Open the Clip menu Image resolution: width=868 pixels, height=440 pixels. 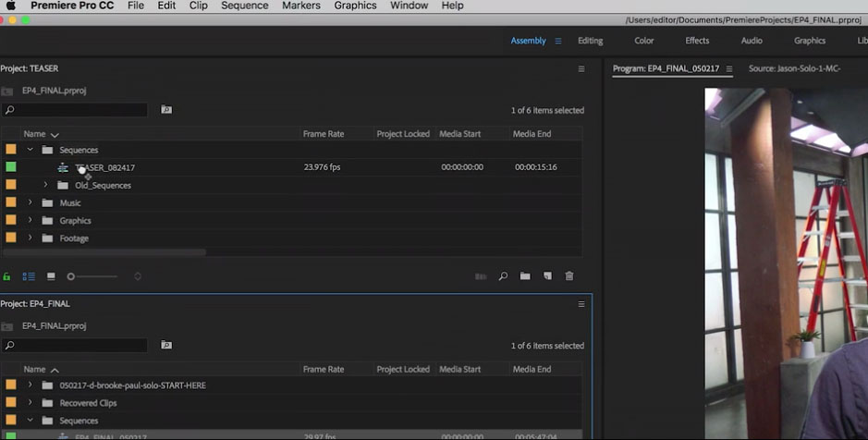pyautogui.click(x=198, y=6)
